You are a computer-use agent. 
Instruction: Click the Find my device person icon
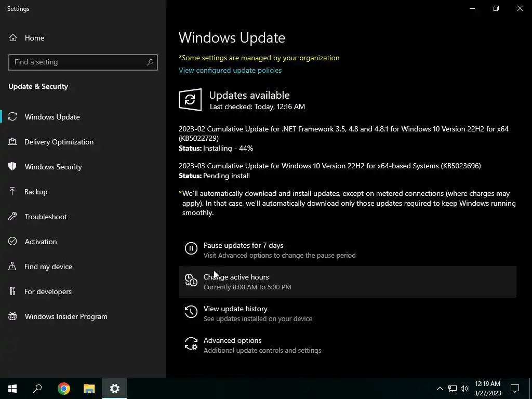tap(12, 267)
